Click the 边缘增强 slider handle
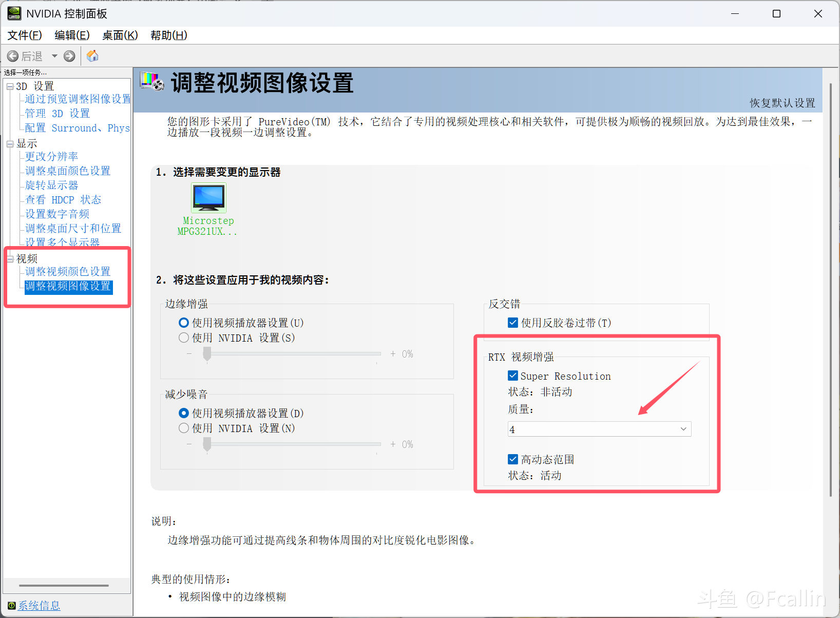The width and height of the screenshot is (840, 618). point(207,354)
